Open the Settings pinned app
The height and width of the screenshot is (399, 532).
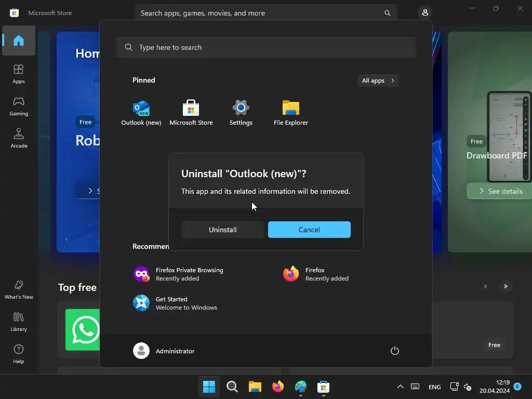pos(241,113)
